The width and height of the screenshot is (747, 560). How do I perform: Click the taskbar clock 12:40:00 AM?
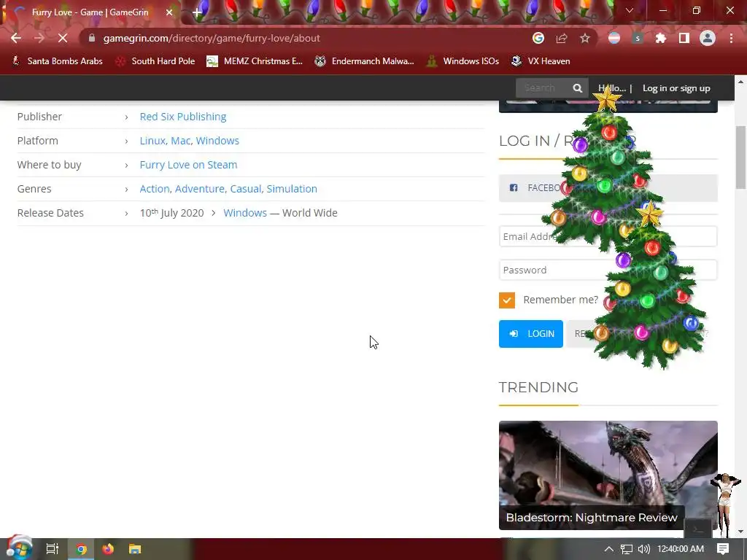point(681,549)
